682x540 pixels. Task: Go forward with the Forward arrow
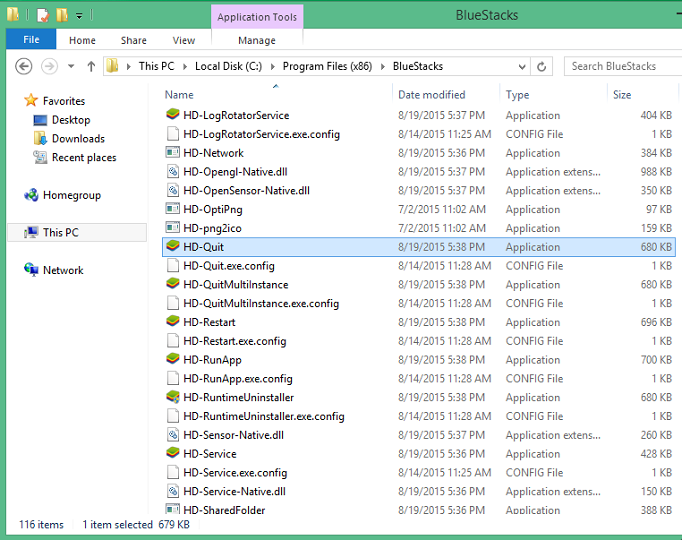49,67
